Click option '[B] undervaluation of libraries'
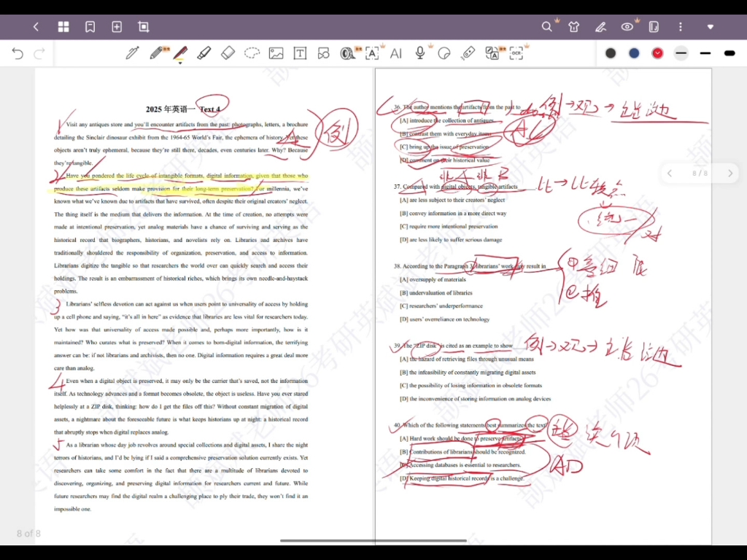Screen dimensions: 747x560 coord(436,293)
